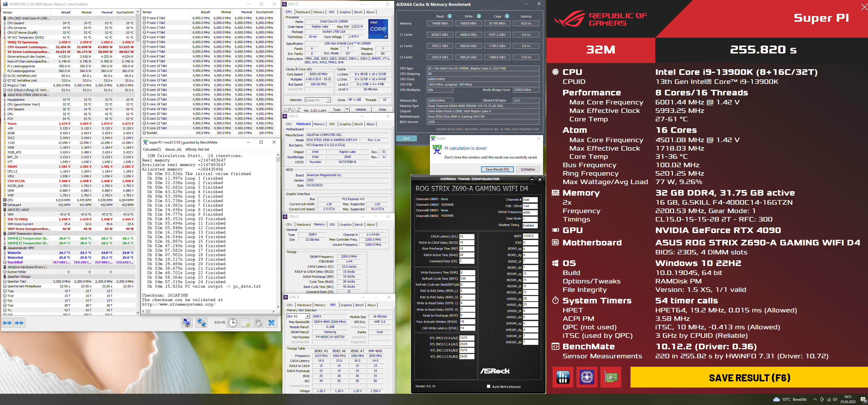Click the GPU-Z card icon in BenchMate
Image resolution: width=868 pixels, height=405 pixels.
tap(611, 377)
